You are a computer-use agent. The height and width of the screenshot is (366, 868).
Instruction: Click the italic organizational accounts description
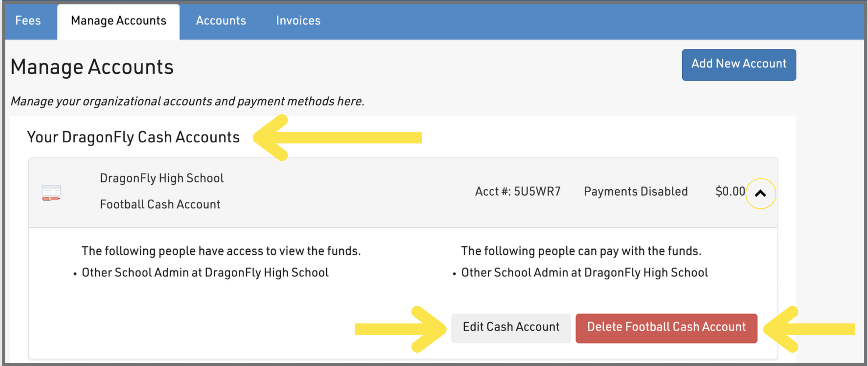click(187, 101)
